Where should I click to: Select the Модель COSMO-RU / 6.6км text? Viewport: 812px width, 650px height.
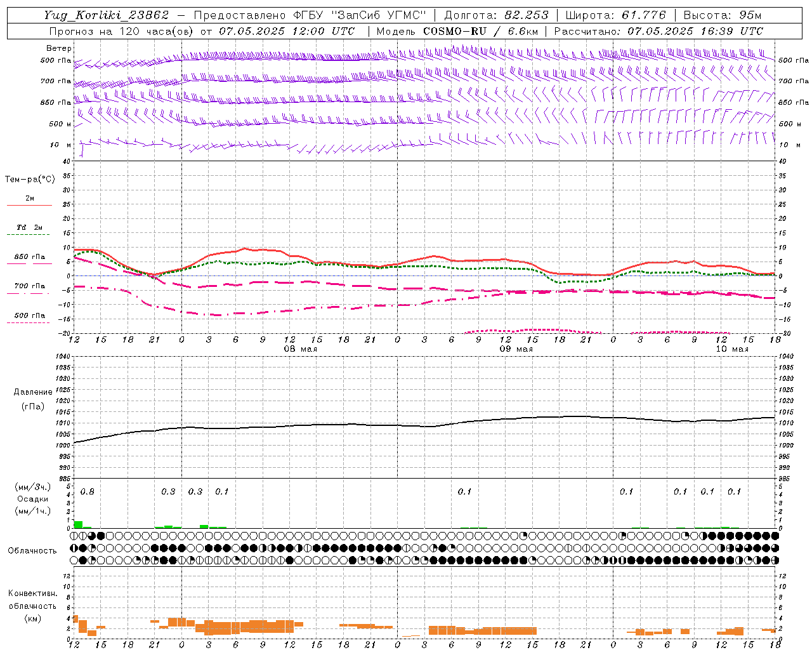(457, 31)
